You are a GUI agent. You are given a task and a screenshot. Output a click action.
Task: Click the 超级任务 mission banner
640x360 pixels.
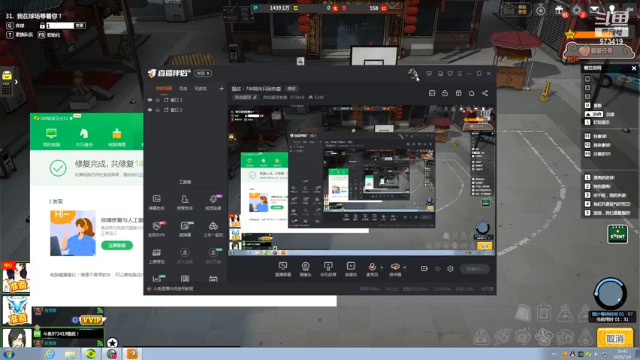click(x=598, y=51)
